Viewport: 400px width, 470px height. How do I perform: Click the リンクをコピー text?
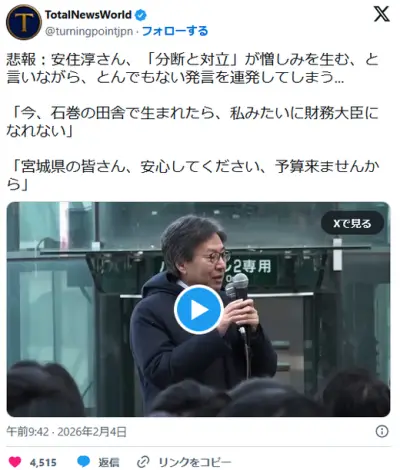tap(195, 462)
